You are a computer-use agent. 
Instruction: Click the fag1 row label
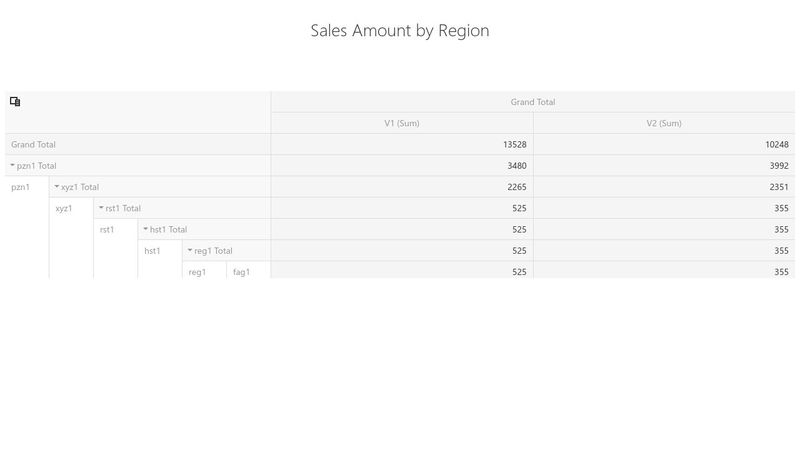[x=241, y=272]
